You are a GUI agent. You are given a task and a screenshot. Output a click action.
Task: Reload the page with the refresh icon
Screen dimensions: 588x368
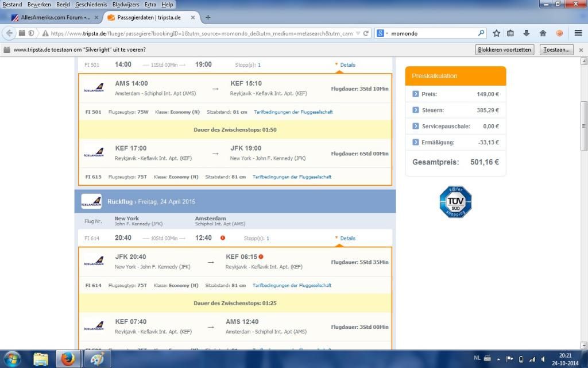[x=366, y=33]
